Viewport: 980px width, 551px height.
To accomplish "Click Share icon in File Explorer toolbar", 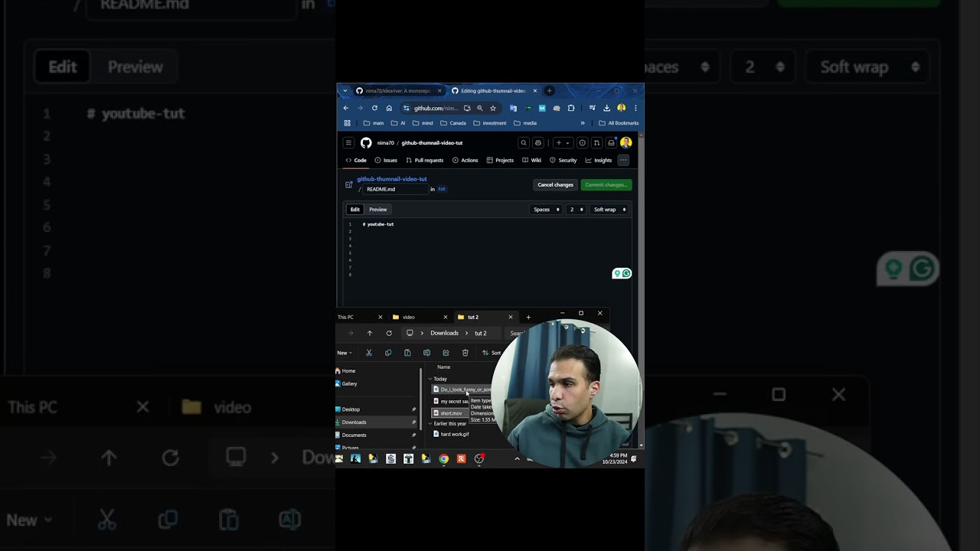I will [x=446, y=353].
